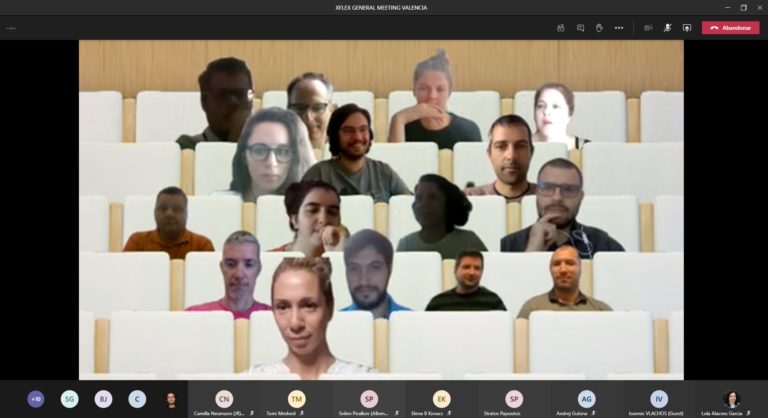The width and height of the screenshot is (768, 418).
Task: Click the BJ participant avatar
Action: pyautogui.click(x=103, y=399)
